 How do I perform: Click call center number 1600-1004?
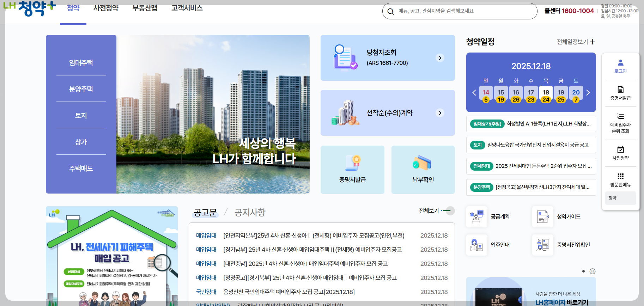point(578,11)
